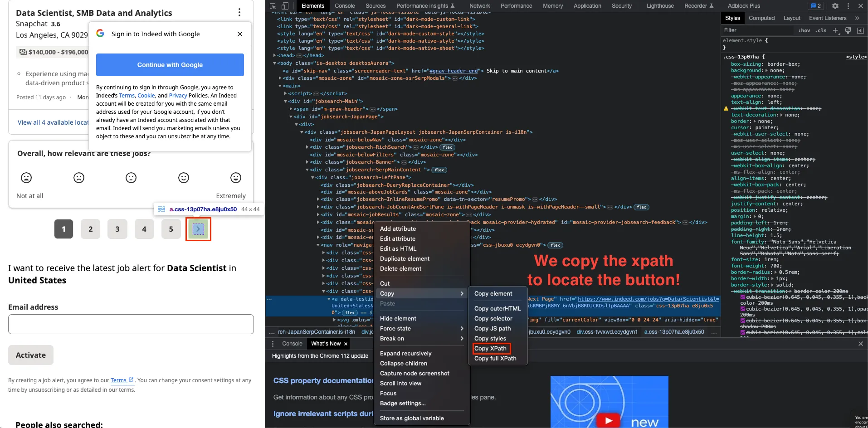Image resolution: width=868 pixels, height=428 pixels.
Task: Expand the jobsearch-InlineResumePromo div
Action: coord(318,199)
